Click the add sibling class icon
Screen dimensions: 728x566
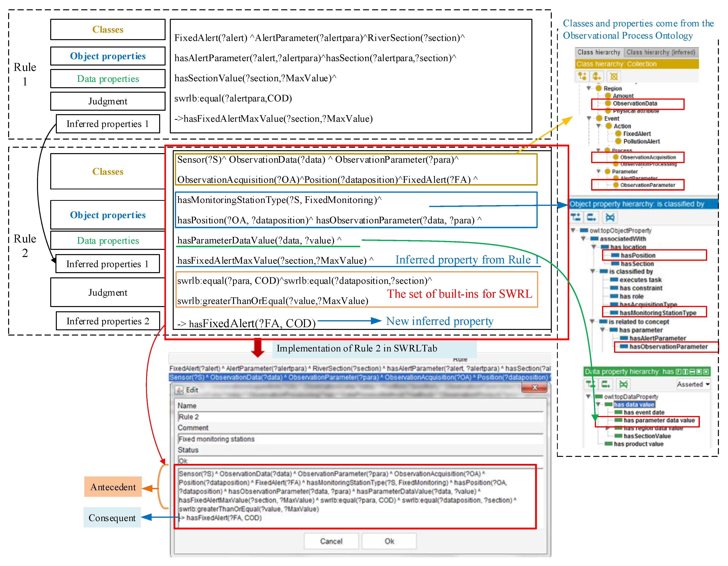[x=597, y=76]
